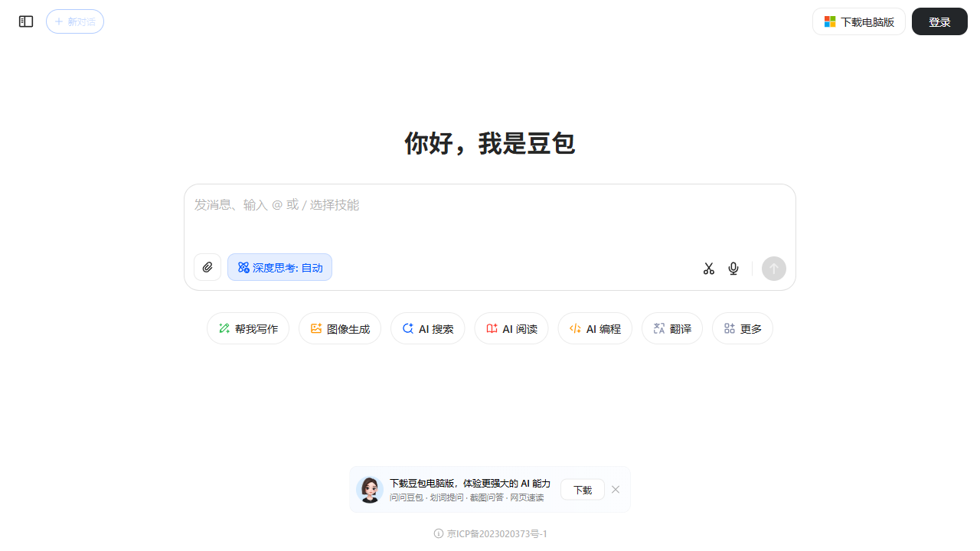Toggle the sidebar panel icon
Viewport: 980px width, 551px height.
point(26,21)
